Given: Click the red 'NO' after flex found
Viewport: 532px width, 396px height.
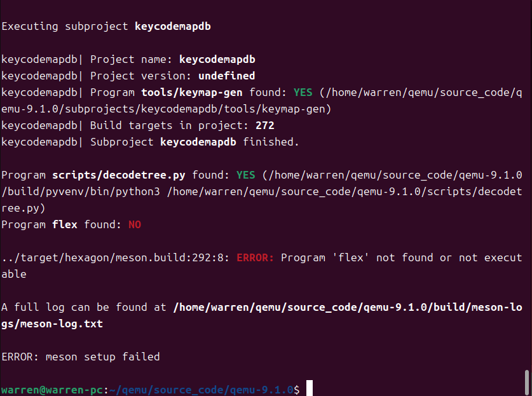Looking at the screenshot, I should (x=134, y=224).
